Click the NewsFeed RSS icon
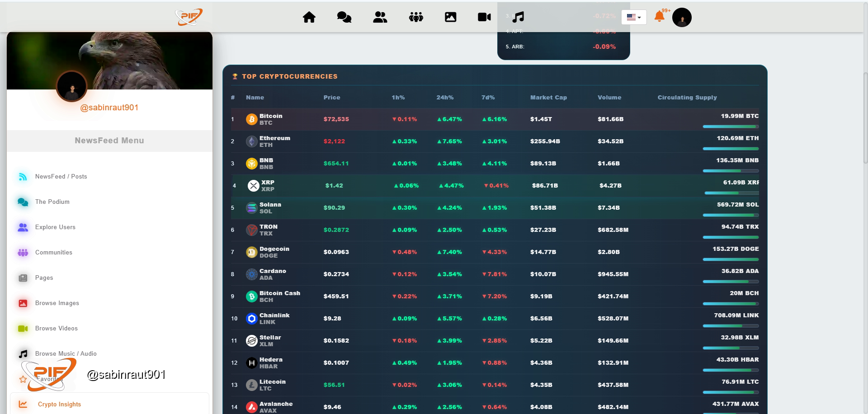Screen dimensions: 868x414 pos(23,177)
